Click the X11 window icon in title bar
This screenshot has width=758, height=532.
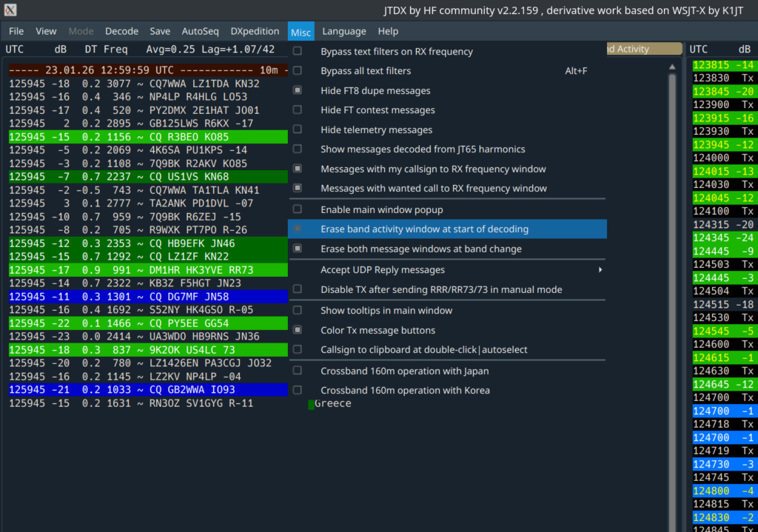coord(10,10)
